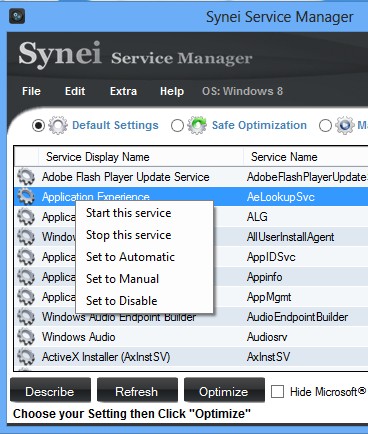Select the Default Settings radio button
The width and height of the screenshot is (368, 434).
point(38,126)
